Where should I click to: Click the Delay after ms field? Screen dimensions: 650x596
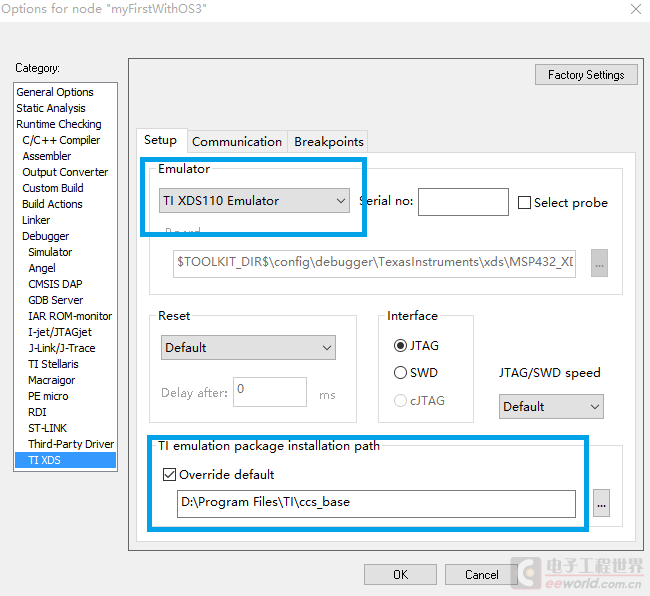[x=270, y=392]
